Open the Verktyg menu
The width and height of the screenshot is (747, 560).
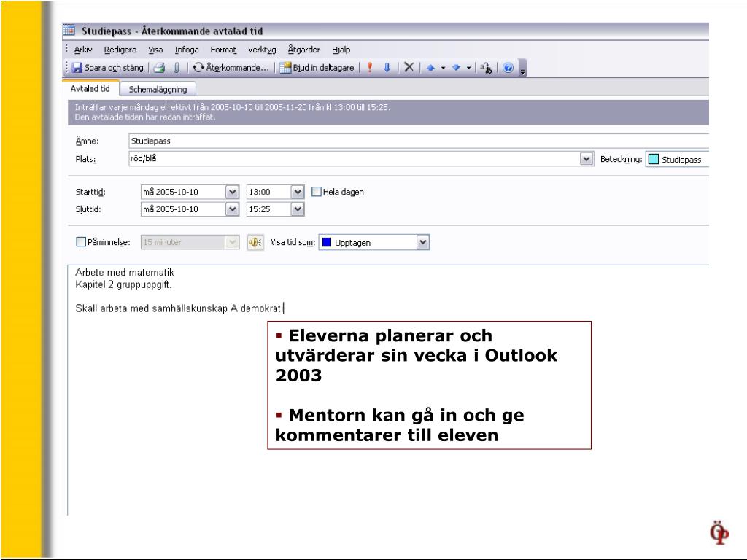pos(262,50)
